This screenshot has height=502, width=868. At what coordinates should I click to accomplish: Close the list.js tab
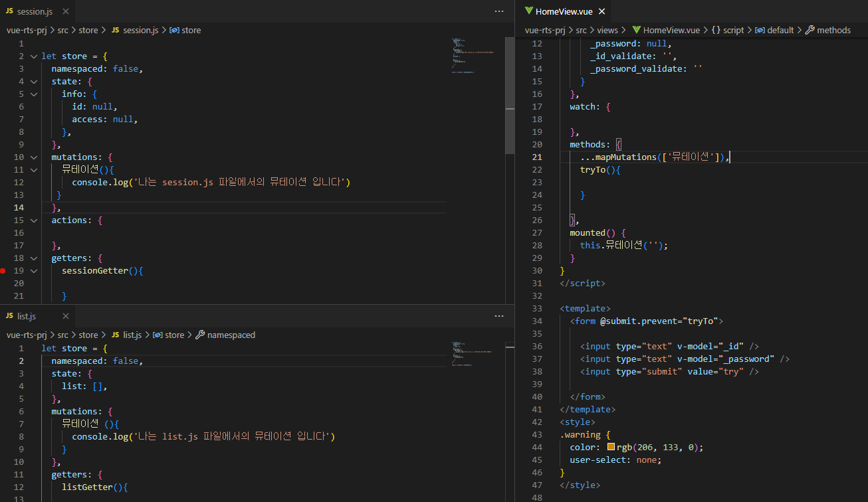pyautogui.click(x=65, y=316)
